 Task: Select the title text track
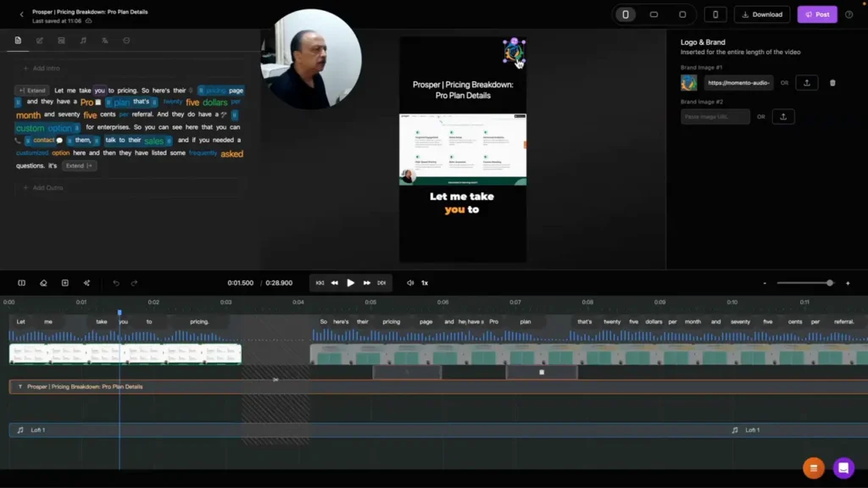pos(438,386)
